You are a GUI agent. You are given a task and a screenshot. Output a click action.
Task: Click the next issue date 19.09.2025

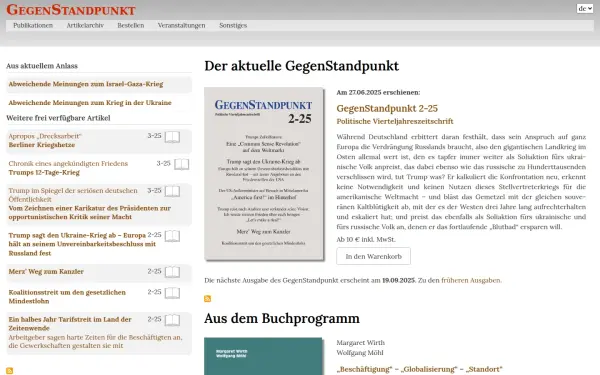click(x=398, y=280)
